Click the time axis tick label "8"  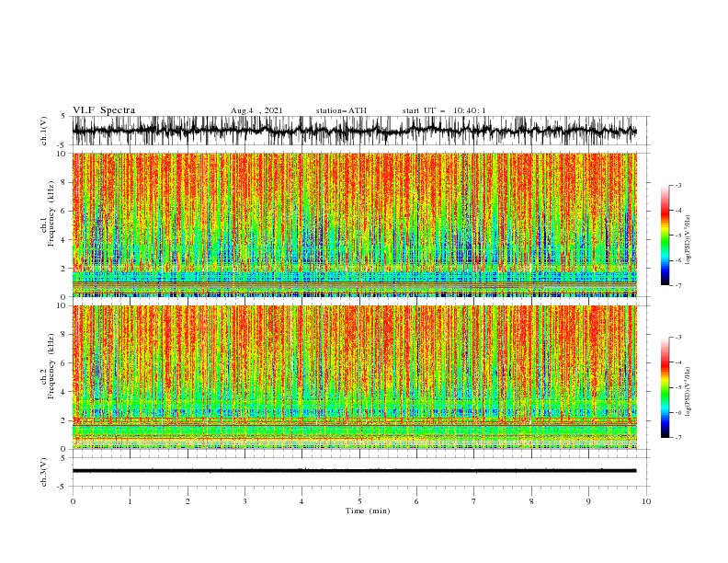(531, 501)
